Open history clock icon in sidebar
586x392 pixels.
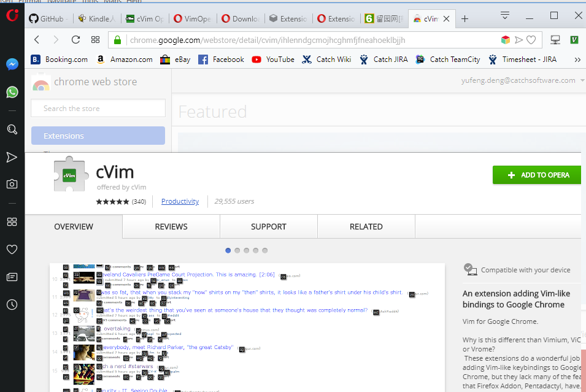point(12,304)
